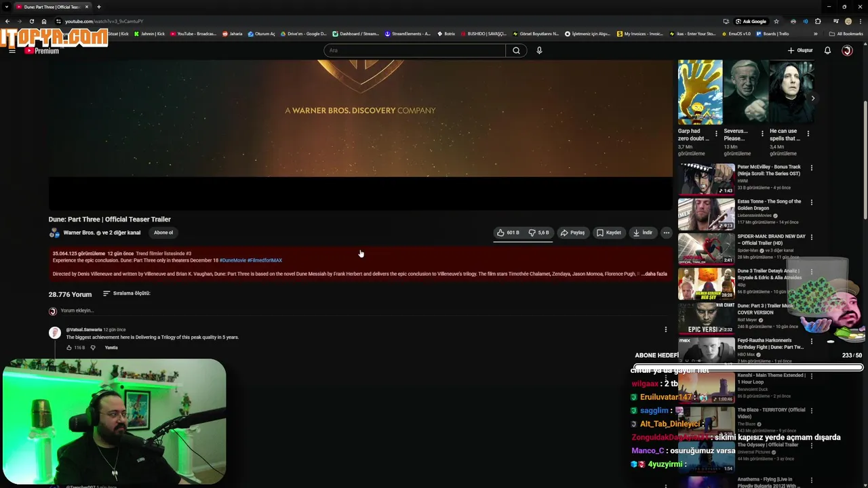
Task: Create content with Oluştur button
Action: click(800, 50)
